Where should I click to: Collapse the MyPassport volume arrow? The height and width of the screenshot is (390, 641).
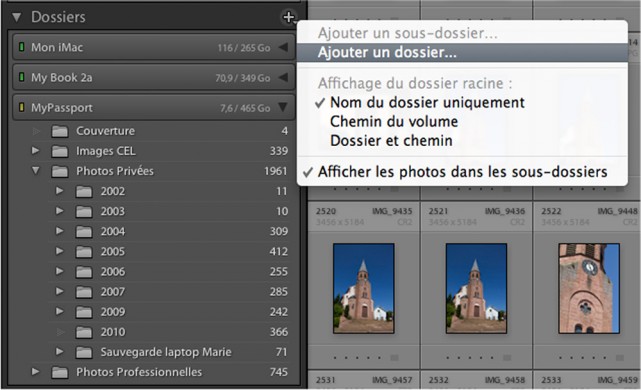tap(283, 108)
